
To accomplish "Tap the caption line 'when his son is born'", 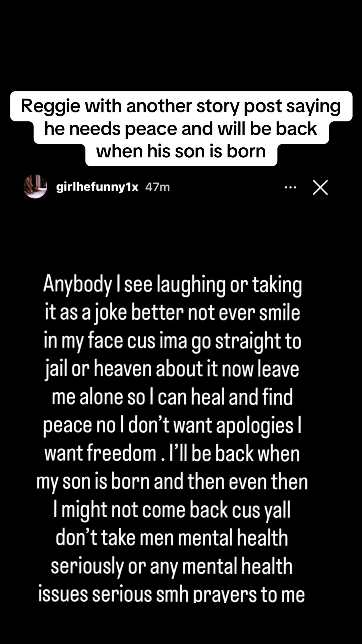I will 181,151.
